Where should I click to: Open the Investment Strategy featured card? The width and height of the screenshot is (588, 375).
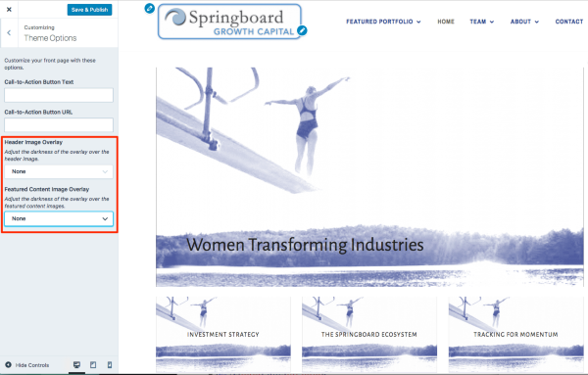point(223,334)
